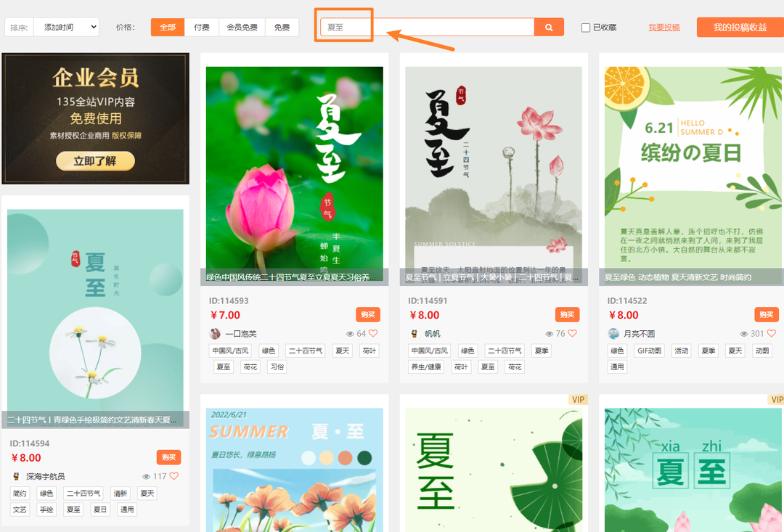This screenshot has height=532, width=784.
Task: Like template ID:114593 with heart icon
Action: pos(373,334)
